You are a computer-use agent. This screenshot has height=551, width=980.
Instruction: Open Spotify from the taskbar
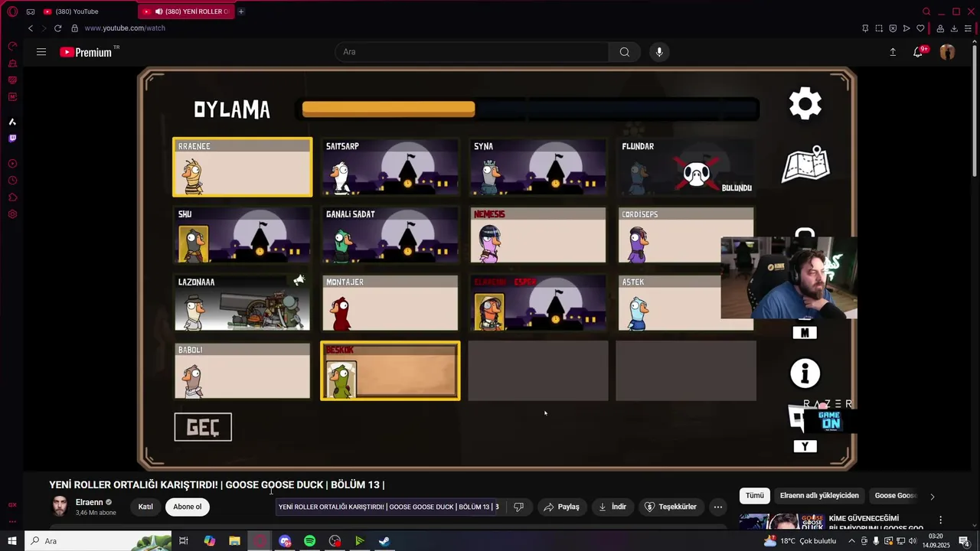tap(309, 541)
